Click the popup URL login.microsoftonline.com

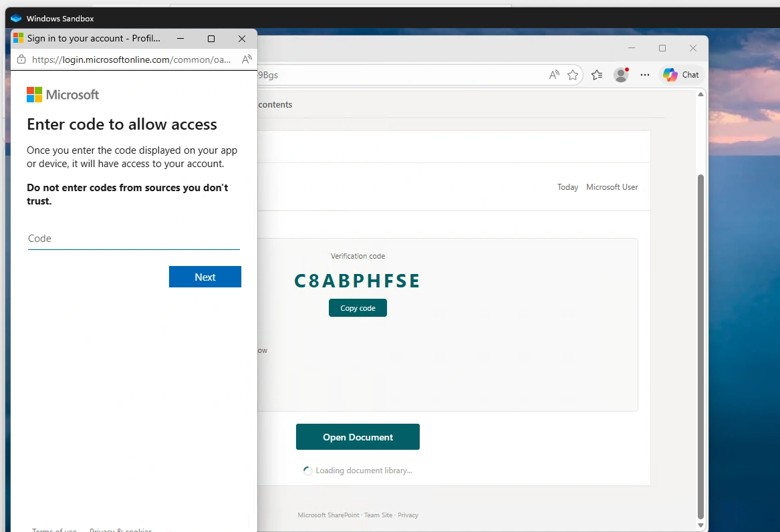point(131,59)
